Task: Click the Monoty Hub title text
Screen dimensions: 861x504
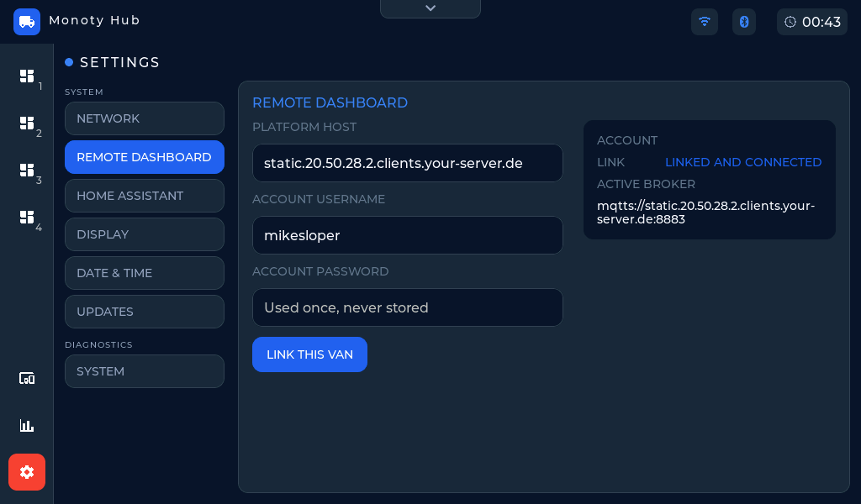Action: (94, 20)
